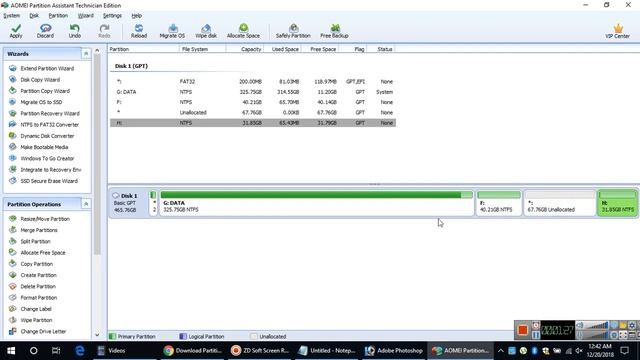
Task: Select Change Drive Letter operation
Action: click(x=43, y=331)
